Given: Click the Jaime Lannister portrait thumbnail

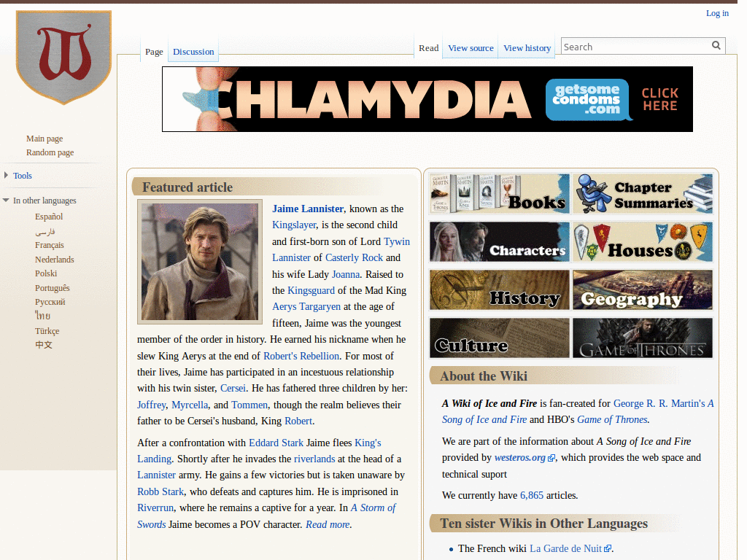Looking at the screenshot, I should (x=200, y=262).
